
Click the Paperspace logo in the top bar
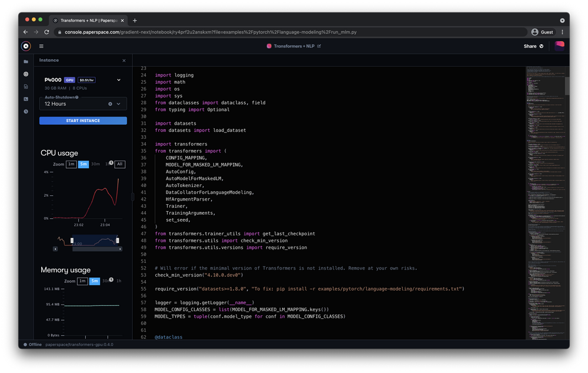[26, 46]
